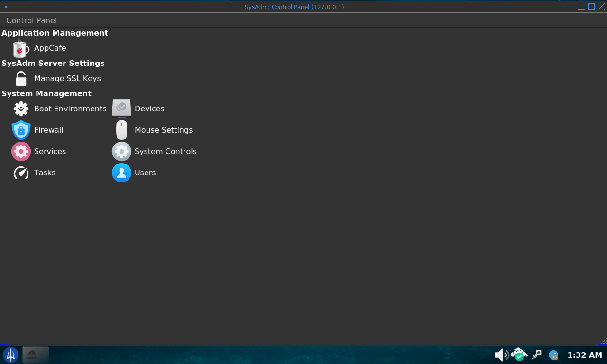Viewport: 607px width, 364px height.
Task: Open the Users manager
Action: tap(134, 173)
